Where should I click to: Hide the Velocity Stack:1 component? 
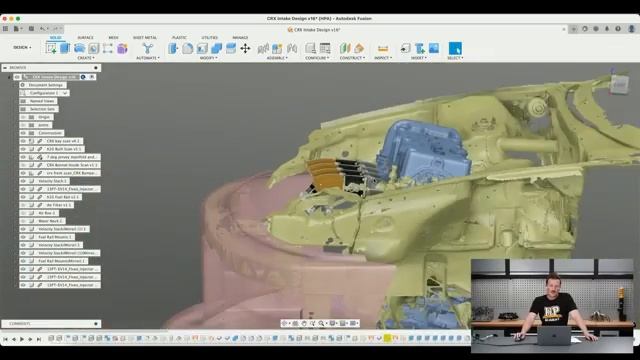pos(23,181)
